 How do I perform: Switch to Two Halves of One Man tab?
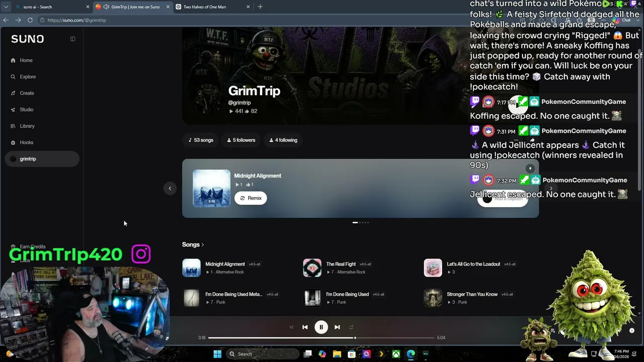pos(211,7)
